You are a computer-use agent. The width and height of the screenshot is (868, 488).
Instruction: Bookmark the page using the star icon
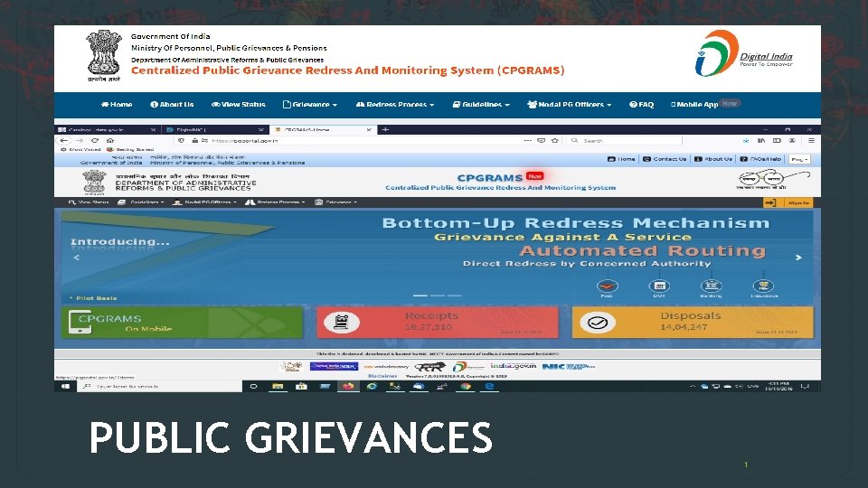(x=554, y=141)
